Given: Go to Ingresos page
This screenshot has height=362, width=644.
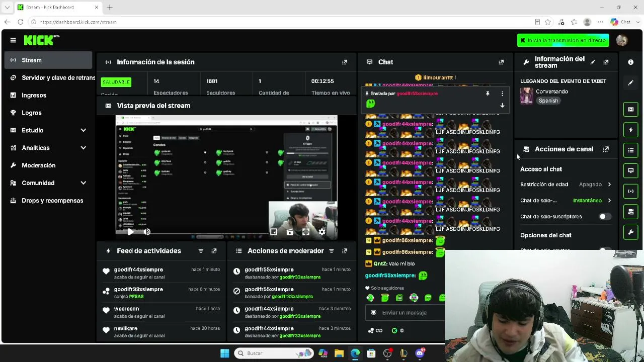Looking at the screenshot, I should (48, 96).
